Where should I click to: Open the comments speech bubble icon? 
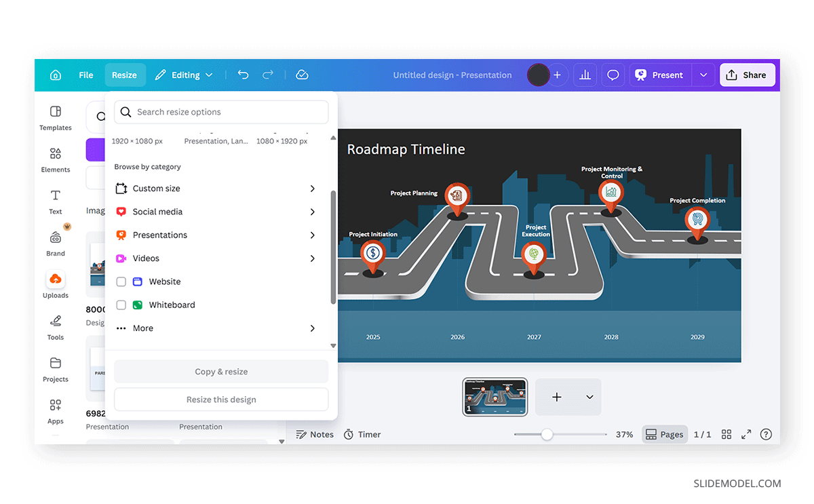click(x=613, y=75)
